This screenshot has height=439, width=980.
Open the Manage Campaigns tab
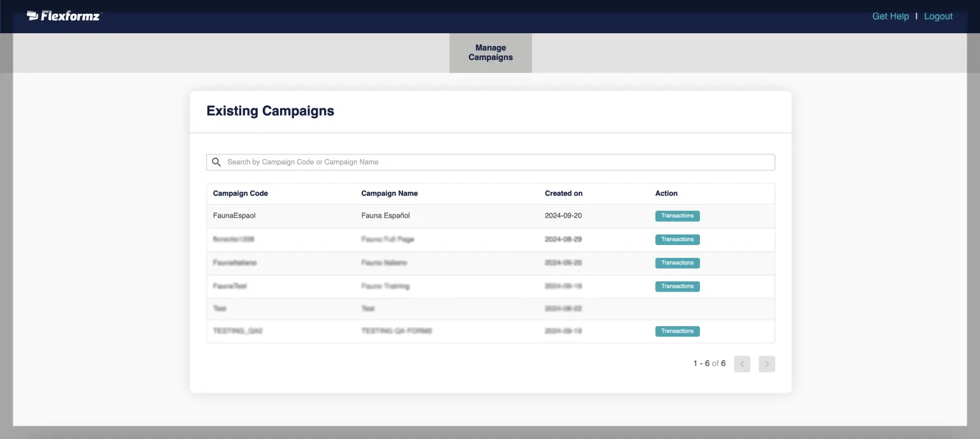click(x=490, y=52)
